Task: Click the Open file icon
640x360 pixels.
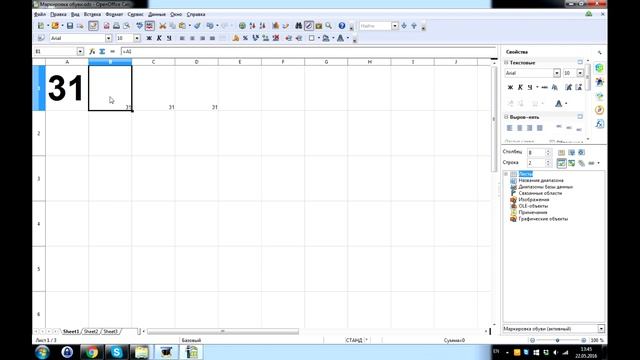Action: (55, 26)
